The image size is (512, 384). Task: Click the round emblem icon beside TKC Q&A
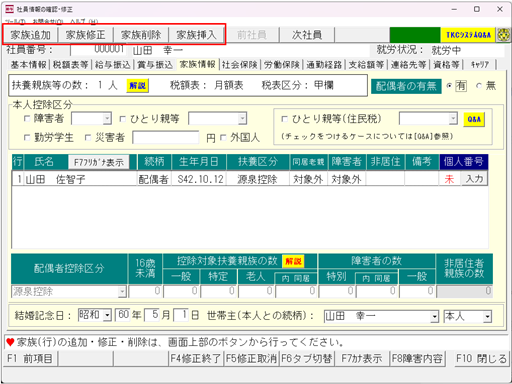tap(503, 35)
